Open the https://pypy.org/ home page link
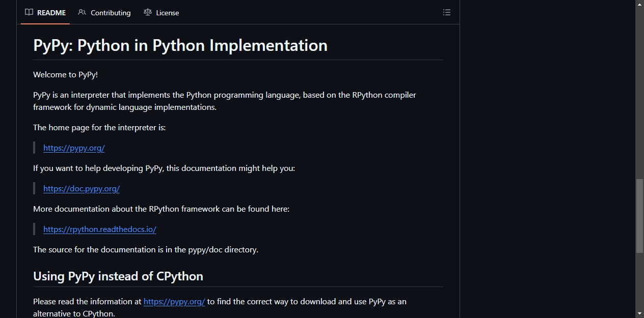The image size is (644, 318). click(x=74, y=148)
